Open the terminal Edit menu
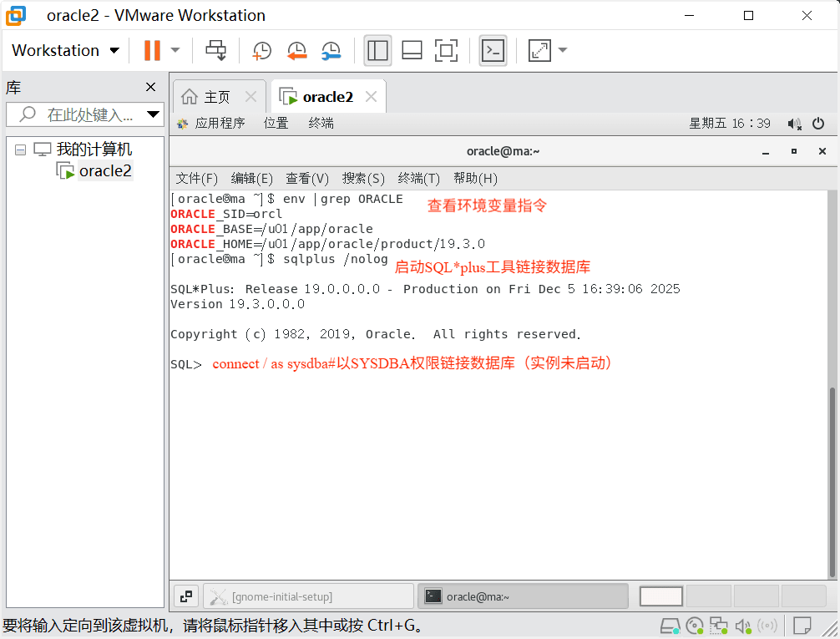840x639 pixels. coord(252,179)
